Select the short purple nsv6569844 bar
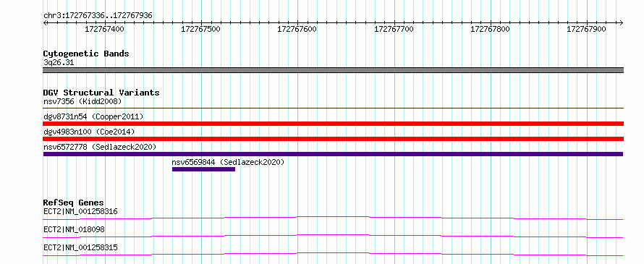Screen dimensions: 644x264 tap(203, 169)
